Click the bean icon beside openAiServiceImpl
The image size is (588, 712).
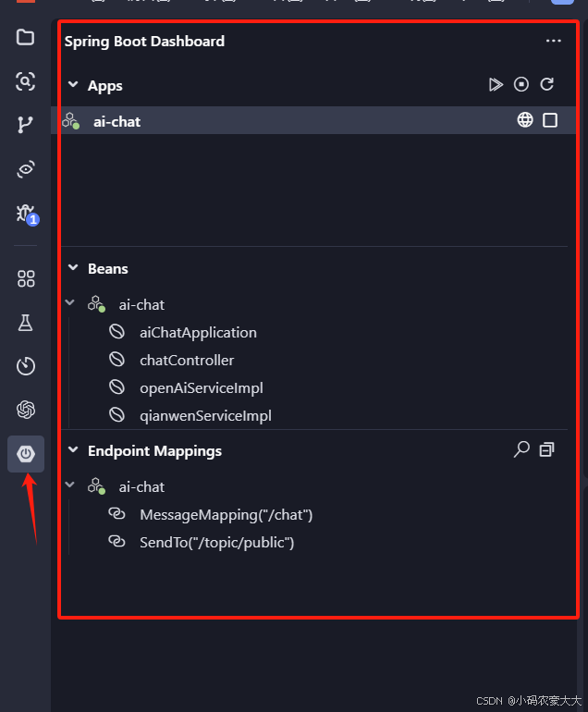tap(116, 387)
